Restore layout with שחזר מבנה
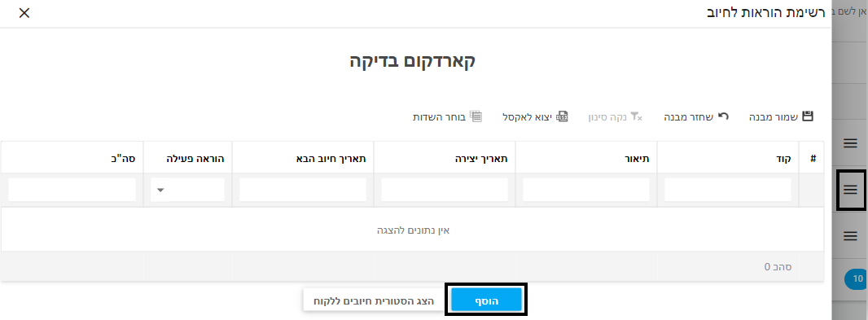Image resolution: width=868 pixels, height=320 pixels. (696, 116)
